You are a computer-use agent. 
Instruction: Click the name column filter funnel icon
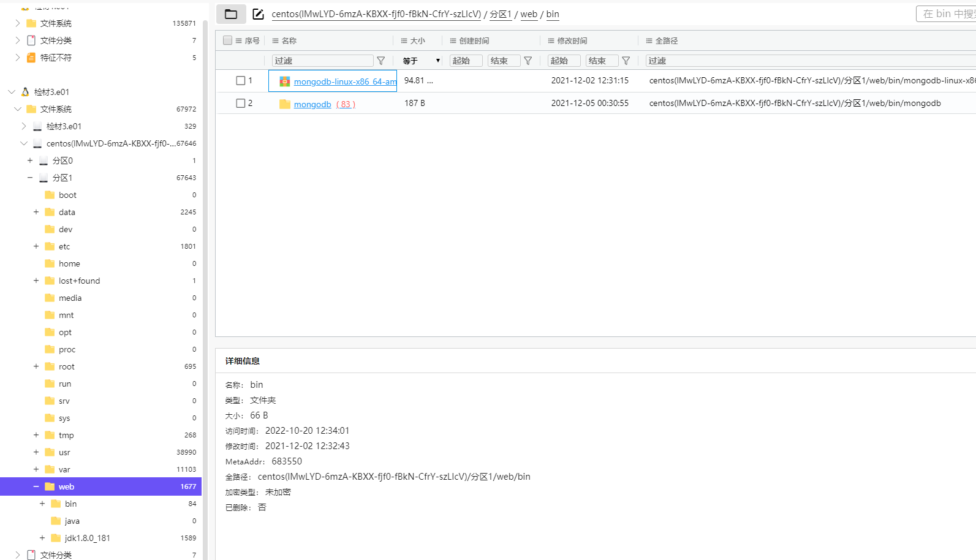coord(381,61)
